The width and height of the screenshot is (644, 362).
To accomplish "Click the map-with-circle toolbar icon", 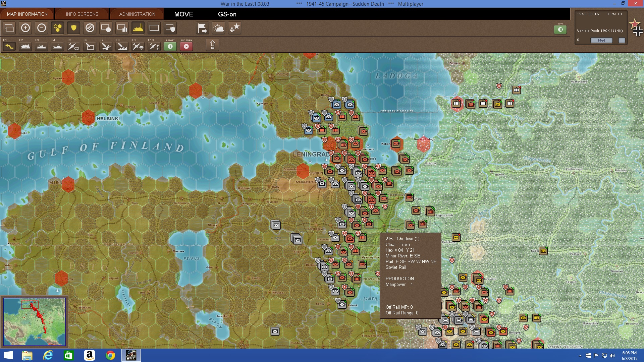I will coord(106,28).
